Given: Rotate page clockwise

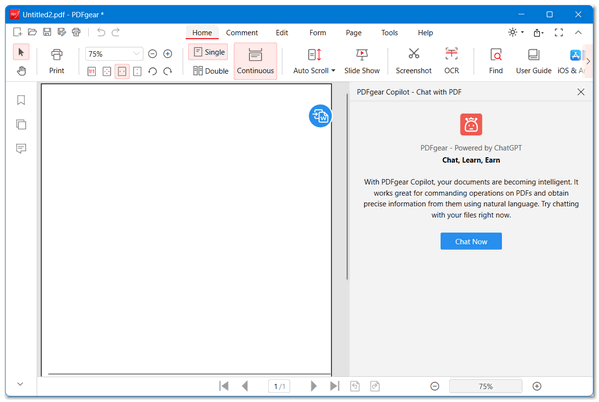Looking at the screenshot, I should tap(167, 71).
